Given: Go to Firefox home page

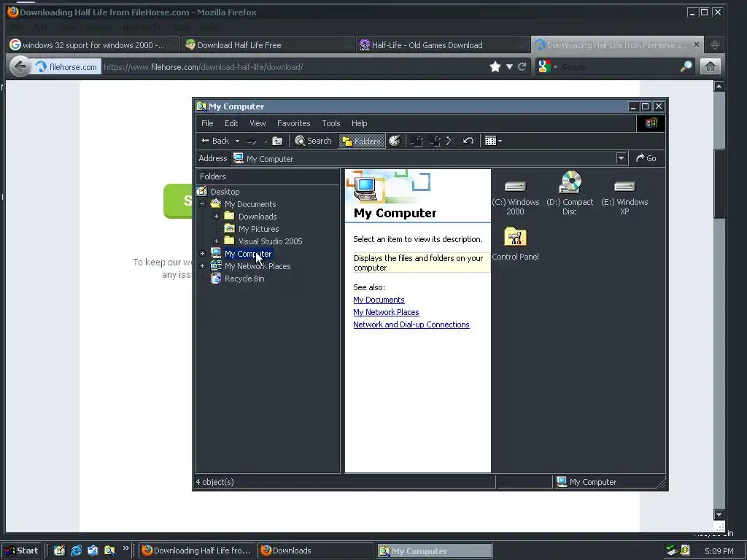Looking at the screenshot, I should (711, 66).
